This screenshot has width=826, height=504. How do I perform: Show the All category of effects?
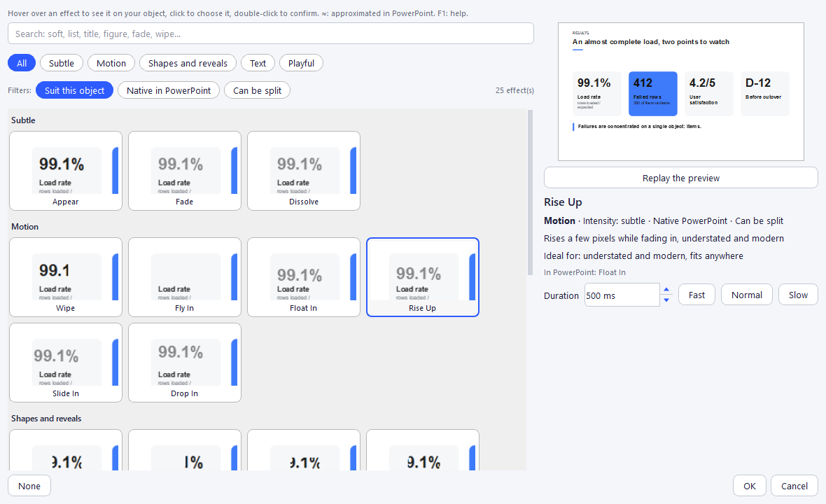22,63
